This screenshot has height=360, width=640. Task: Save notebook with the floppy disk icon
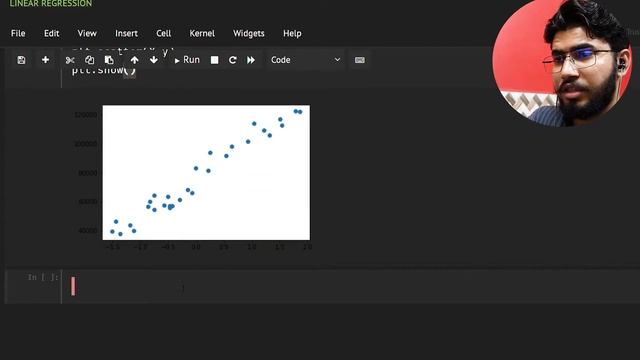pos(21,60)
